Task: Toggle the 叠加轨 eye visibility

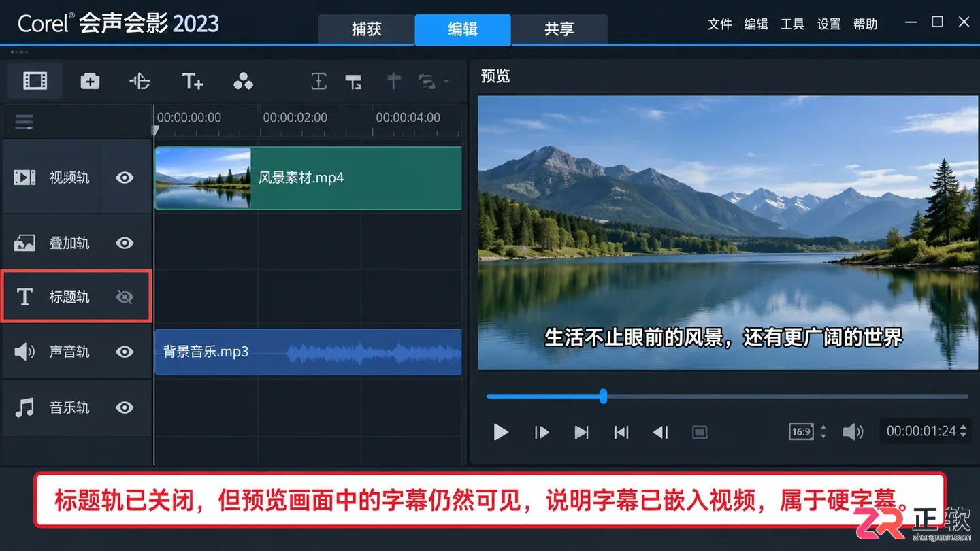Action: click(125, 243)
